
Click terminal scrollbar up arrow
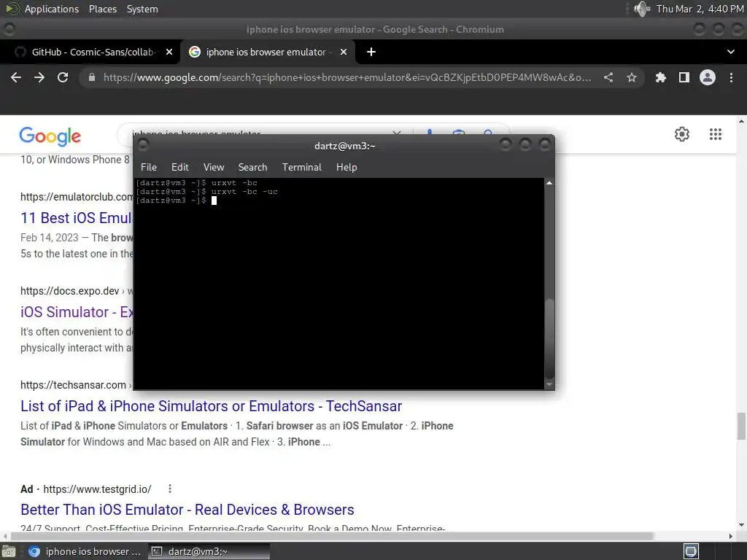(549, 183)
